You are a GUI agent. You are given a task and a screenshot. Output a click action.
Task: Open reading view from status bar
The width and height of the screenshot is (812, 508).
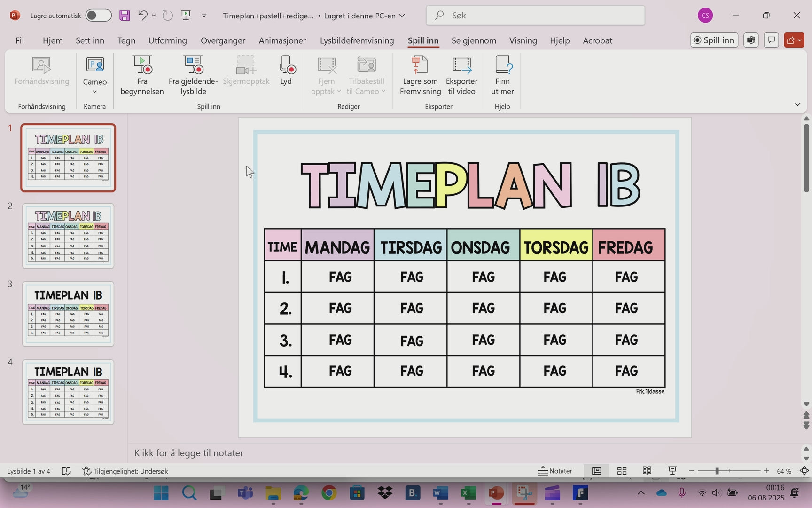point(647,471)
